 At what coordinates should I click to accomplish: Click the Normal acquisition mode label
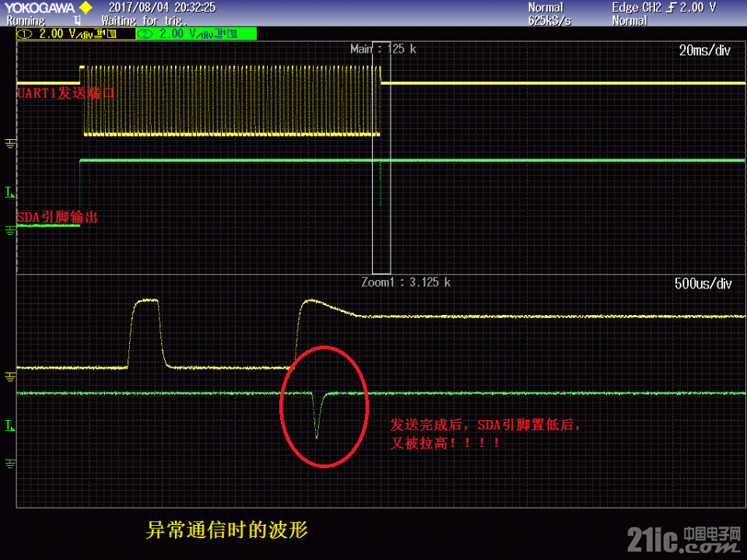pos(545,8)
